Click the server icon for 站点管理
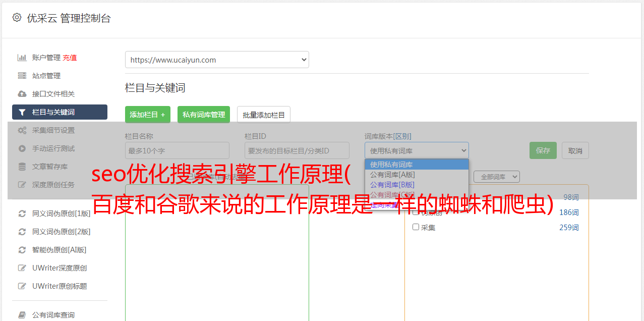 pyautogui.click(x=22, y=76)
